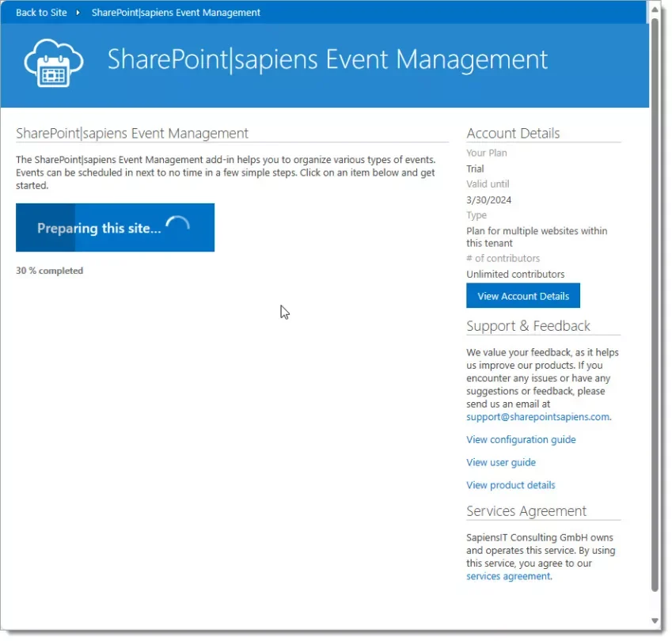
Task: Open the View product details link
Action: point(511,485)
